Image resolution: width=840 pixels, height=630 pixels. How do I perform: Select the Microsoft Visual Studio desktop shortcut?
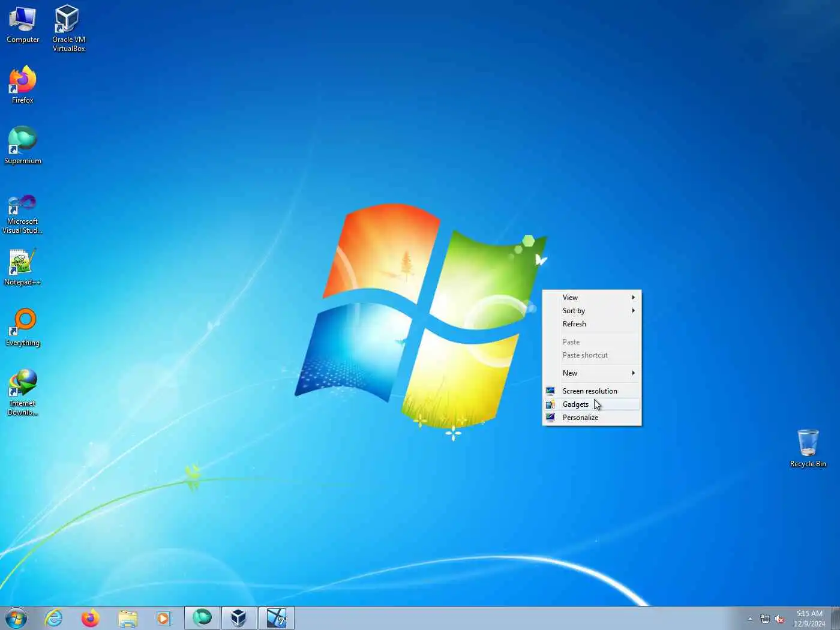[23, 214]
